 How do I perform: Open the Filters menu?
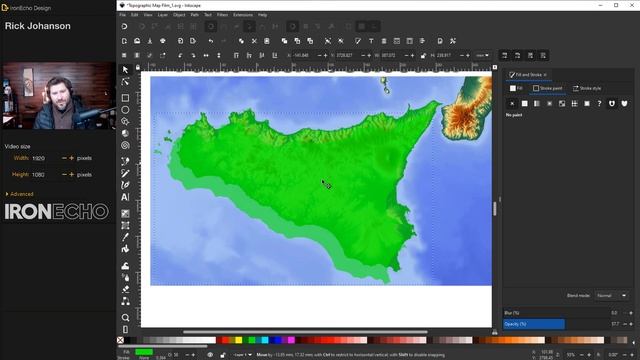coord(222,15)
